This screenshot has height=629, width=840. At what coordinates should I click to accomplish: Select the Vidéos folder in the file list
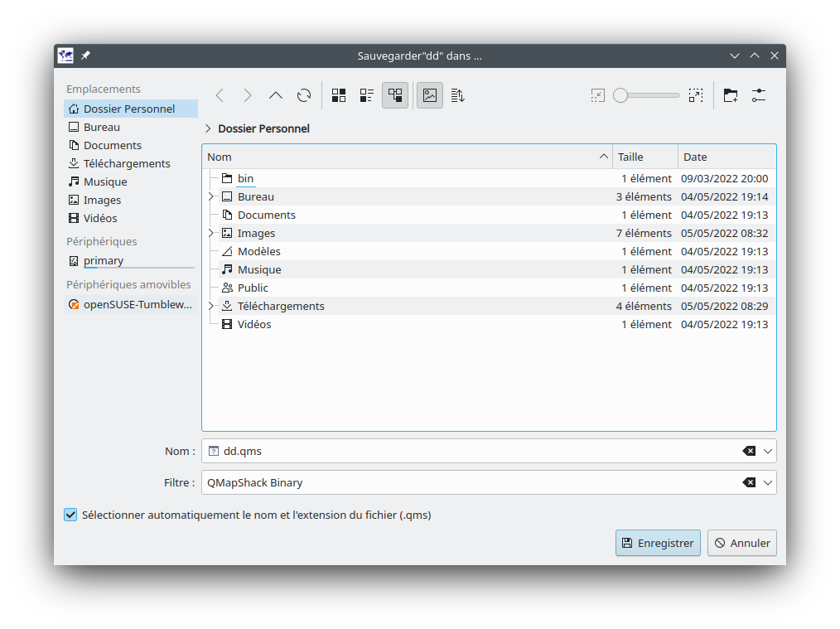[489, 324]
